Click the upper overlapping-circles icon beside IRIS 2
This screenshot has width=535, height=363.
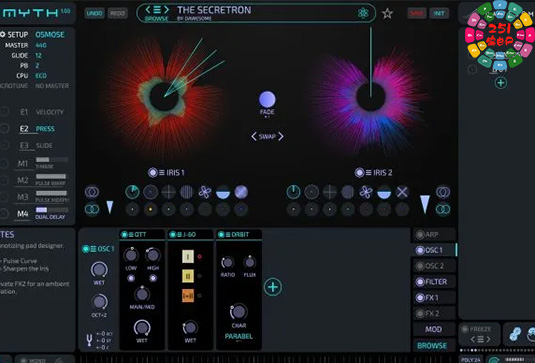tap(443, 192)
